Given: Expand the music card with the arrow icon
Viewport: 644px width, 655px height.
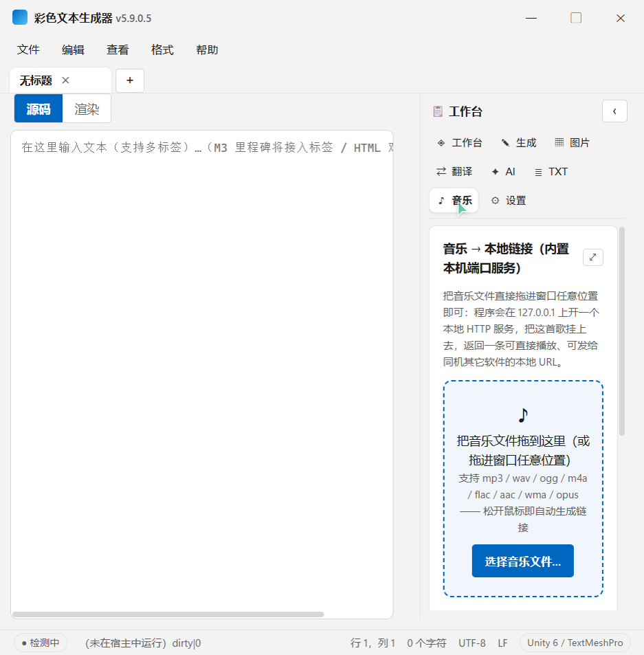Looking at the screenshot, I should pyautogui.click(x=592, y=257).
